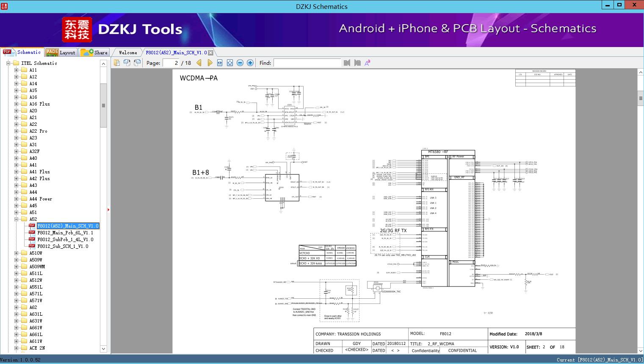Open the Share tab
Viewport: 644px width, 364px height.
point(94,53)
